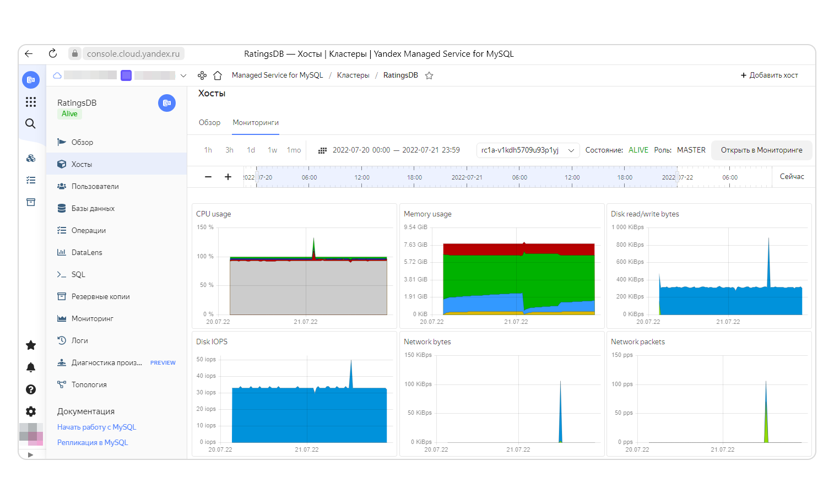The image size is (834, 504).
Task: Open the cubes icon in the left rail
Action: 31,158
